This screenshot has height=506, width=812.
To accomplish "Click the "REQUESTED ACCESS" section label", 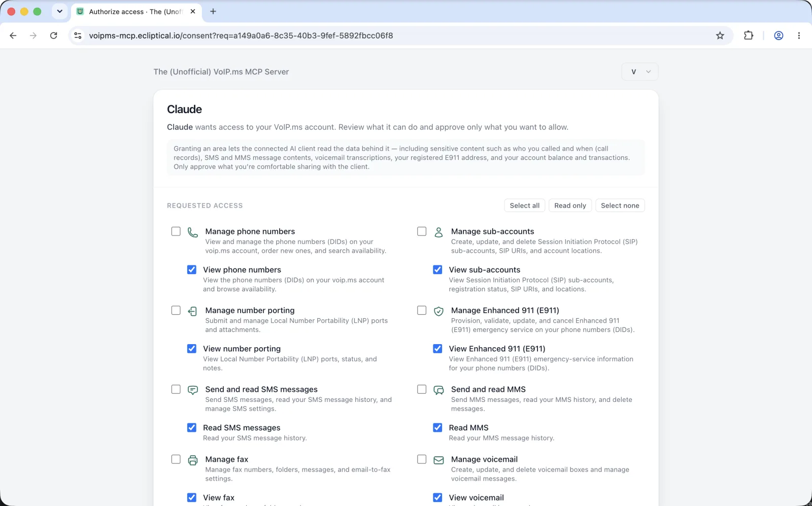I will tap(205, 206).
